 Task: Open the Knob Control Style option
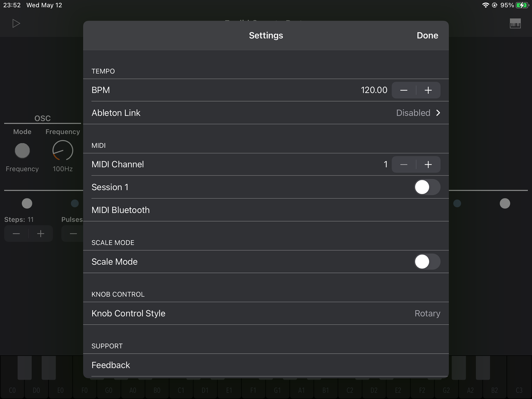[x=266, y=313]
